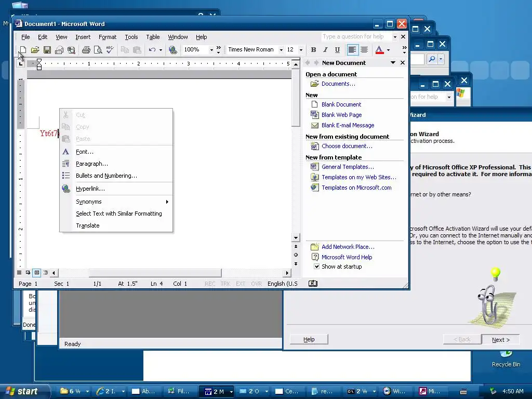The image size is (532, 399).
Task: Click General Templates... link
Action: click(x=348, y=167)
